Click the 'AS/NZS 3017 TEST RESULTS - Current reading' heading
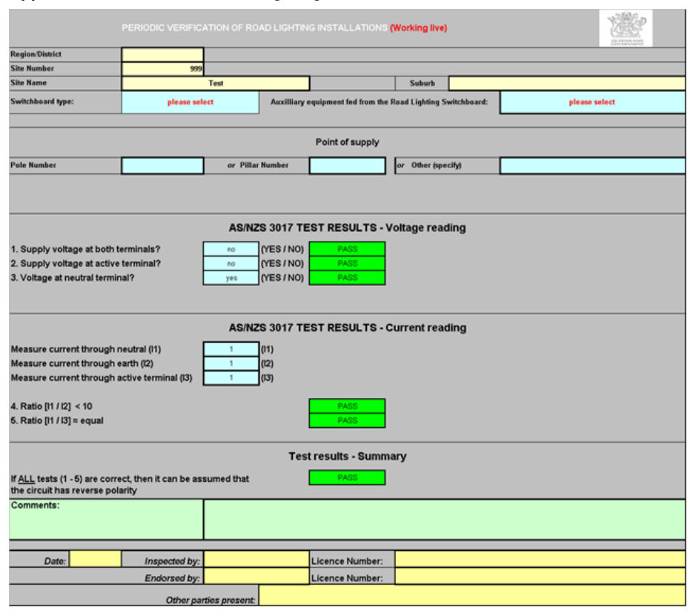The width and height of the screenshot is (696, 616). 347,328
